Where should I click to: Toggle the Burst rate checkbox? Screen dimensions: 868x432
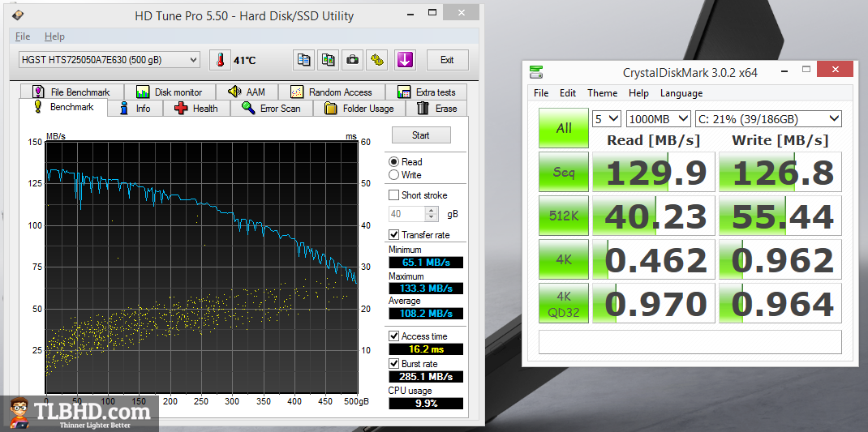click(x=393, y=363)
